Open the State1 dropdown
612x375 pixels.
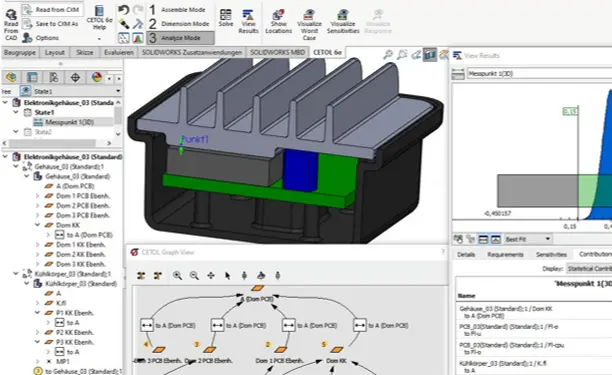[x=118, y=91]
